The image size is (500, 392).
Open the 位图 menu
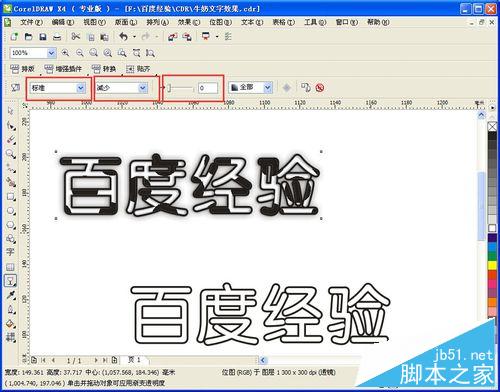click(220, 22)
